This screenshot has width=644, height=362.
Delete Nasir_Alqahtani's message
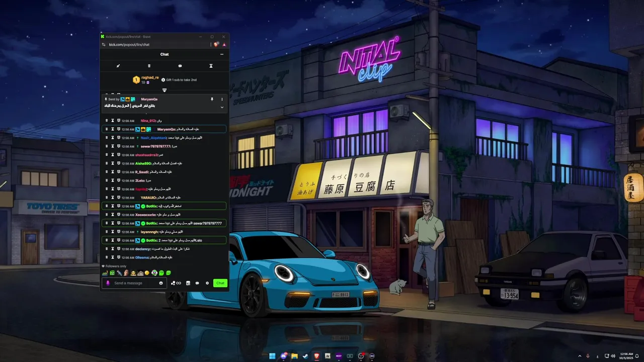point(107,138)
